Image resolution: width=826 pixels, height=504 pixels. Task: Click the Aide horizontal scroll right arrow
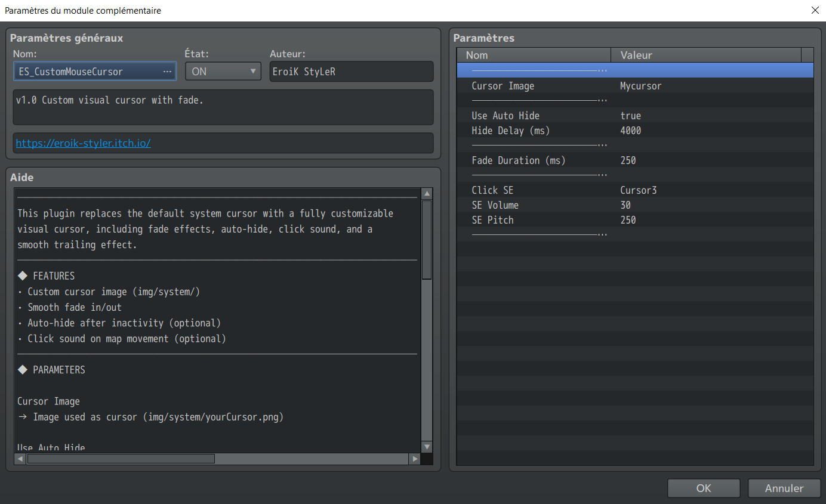coord(415,459)
